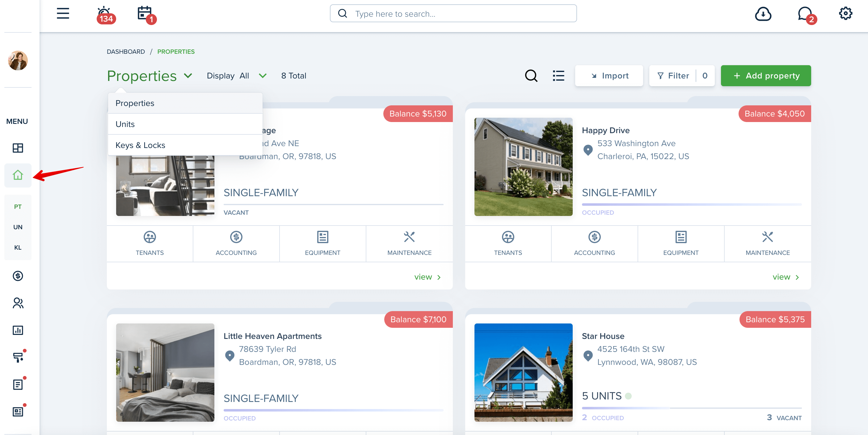Click the Import button
The width and height of the screenshot is (868, 435).
[609, 76]
